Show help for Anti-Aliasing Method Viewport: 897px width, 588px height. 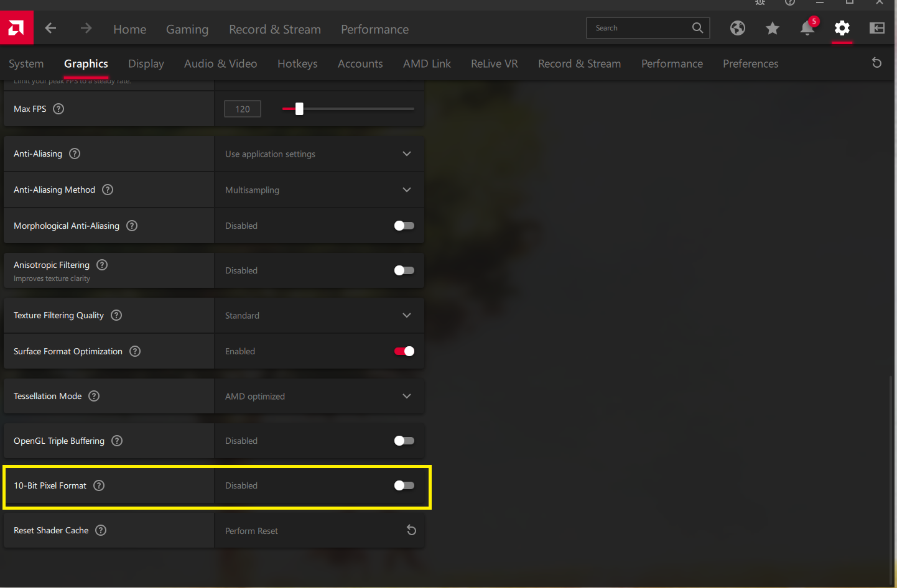pyautogui.click(x=108, y=190)
